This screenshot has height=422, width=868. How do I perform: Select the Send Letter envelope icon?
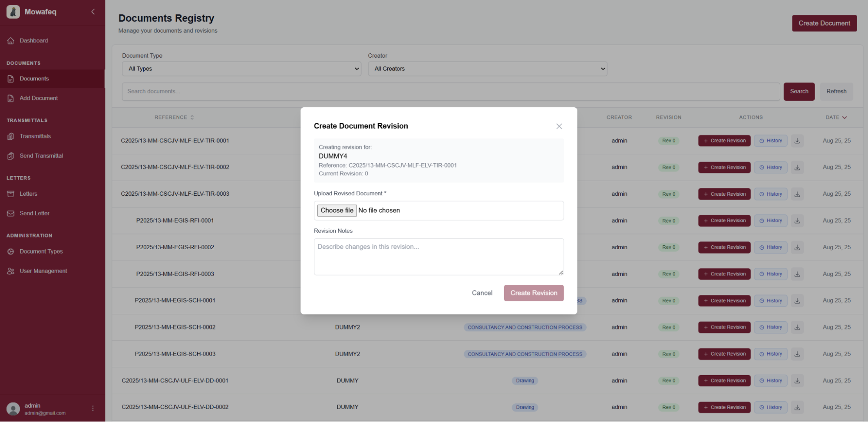[x=11, y=213]
